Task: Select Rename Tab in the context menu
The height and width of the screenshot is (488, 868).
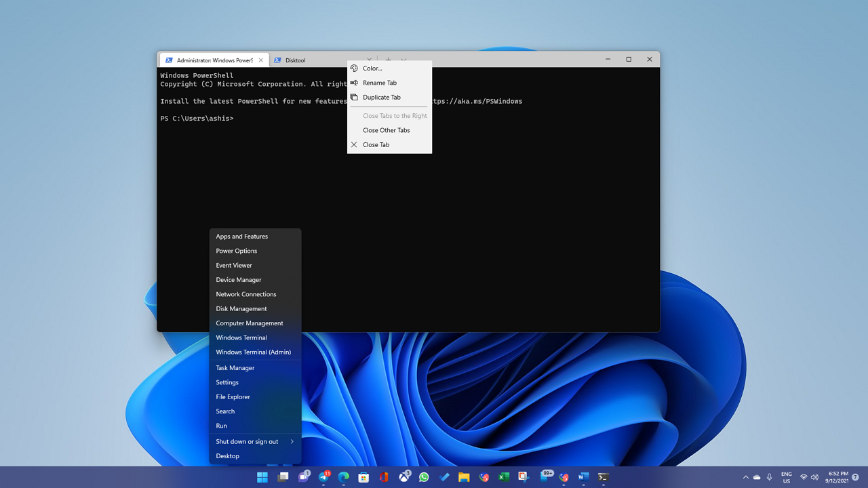Action: 379,83
